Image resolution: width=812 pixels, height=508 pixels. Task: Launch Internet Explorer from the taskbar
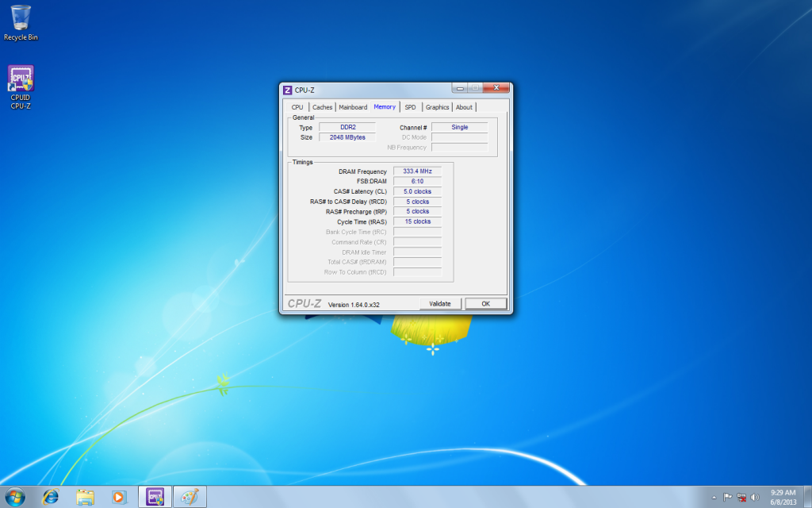(x=51, y=497)
